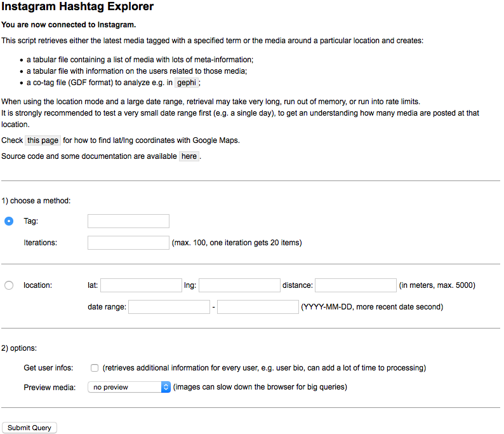Screen dimensions: 504x434
Task: Enable the Get user infos checkbox
Action: tap(95, 368)
